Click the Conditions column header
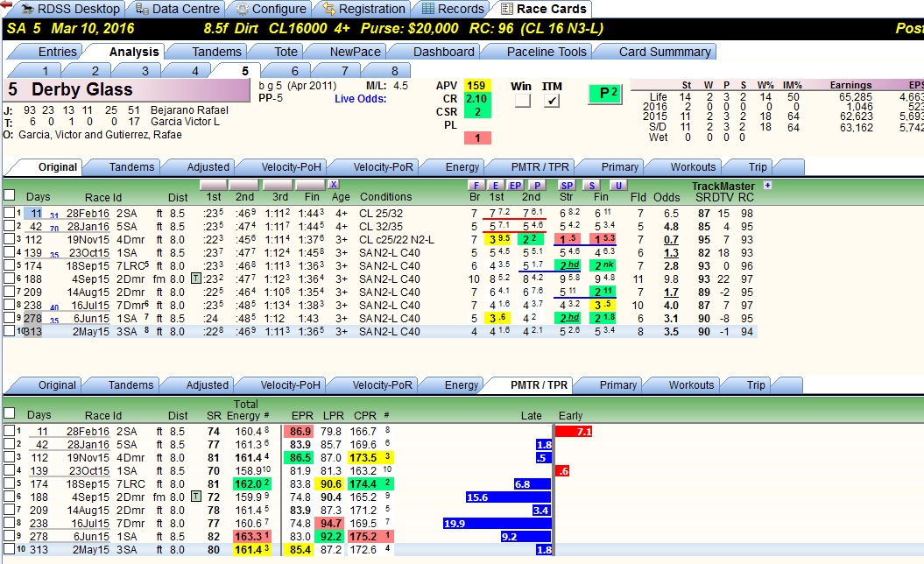 pos(385,197)
